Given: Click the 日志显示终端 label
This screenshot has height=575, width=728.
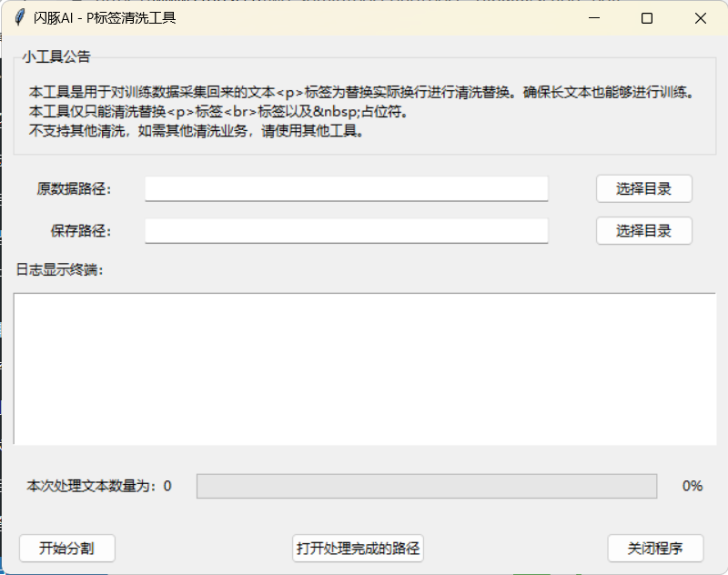Looking at the screenshot, I should point(59,269).
